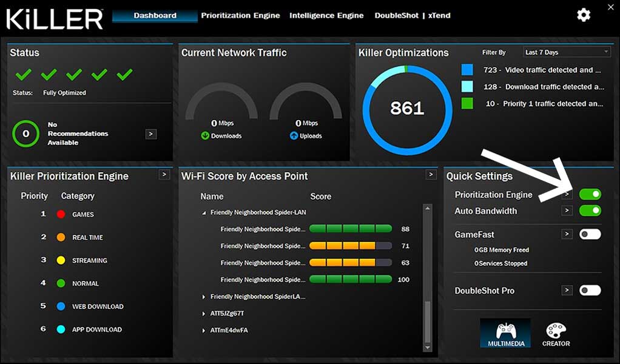Viewport: 620px width, 364px height.
Task: Click the red GAMES priority dot
Action: click(x=61, y=214)
